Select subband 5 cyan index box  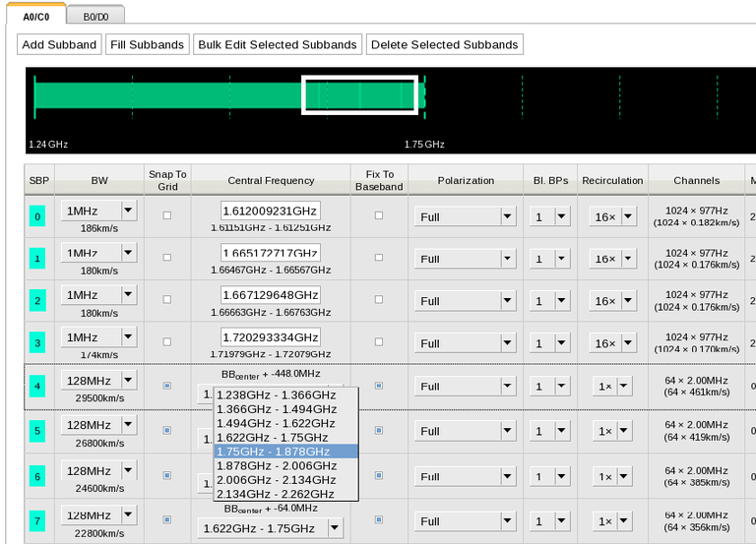(38, 431)
